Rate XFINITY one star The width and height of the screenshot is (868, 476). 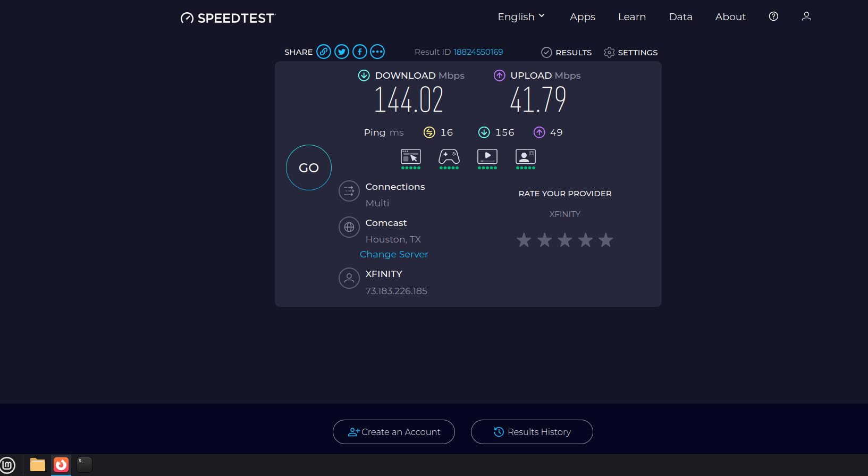click(524, 240)
